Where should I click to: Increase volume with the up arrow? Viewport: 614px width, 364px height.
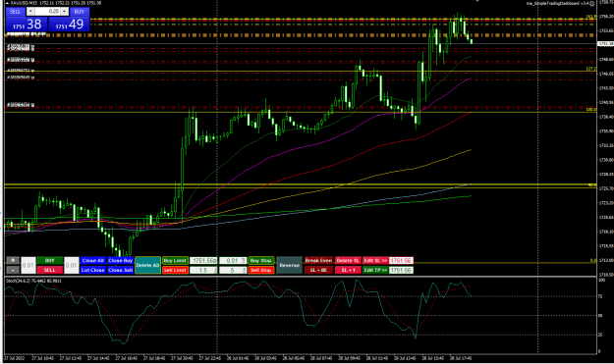click(x=65, y=12)
